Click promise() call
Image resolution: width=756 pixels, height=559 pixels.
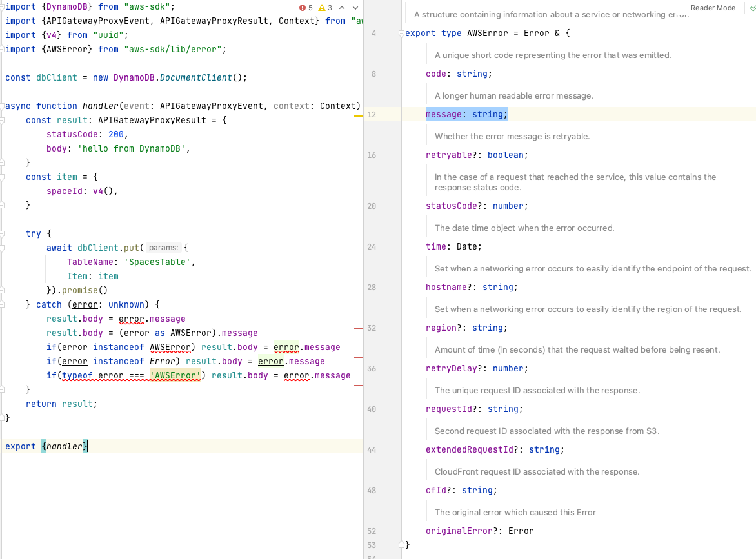click(85, 291)
